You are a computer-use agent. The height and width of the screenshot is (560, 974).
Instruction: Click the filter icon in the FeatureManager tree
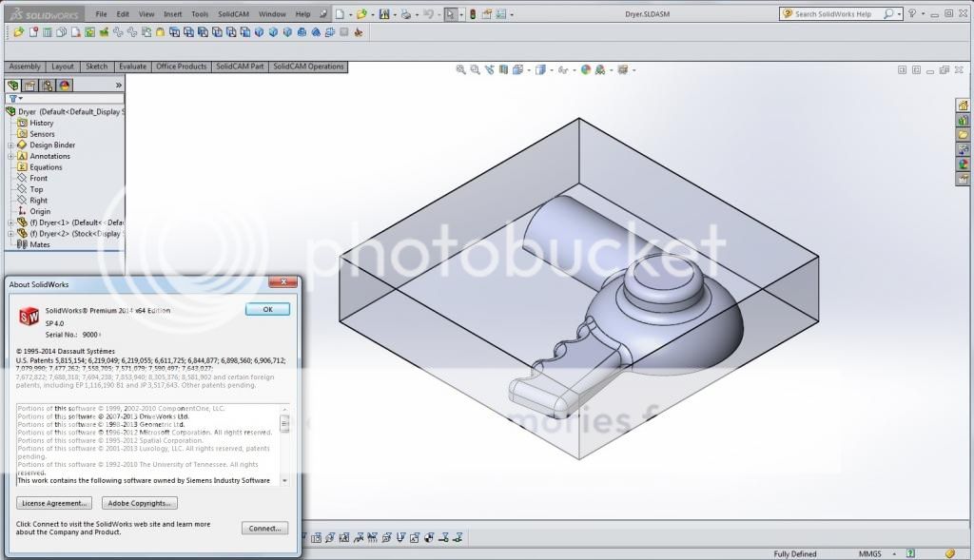point(13,98)
